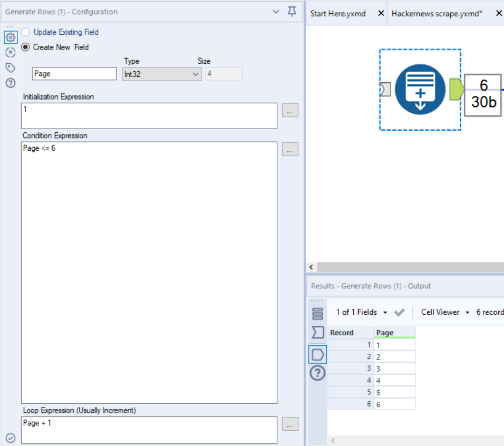Open editor for Loop Expression

coord(290,424)
